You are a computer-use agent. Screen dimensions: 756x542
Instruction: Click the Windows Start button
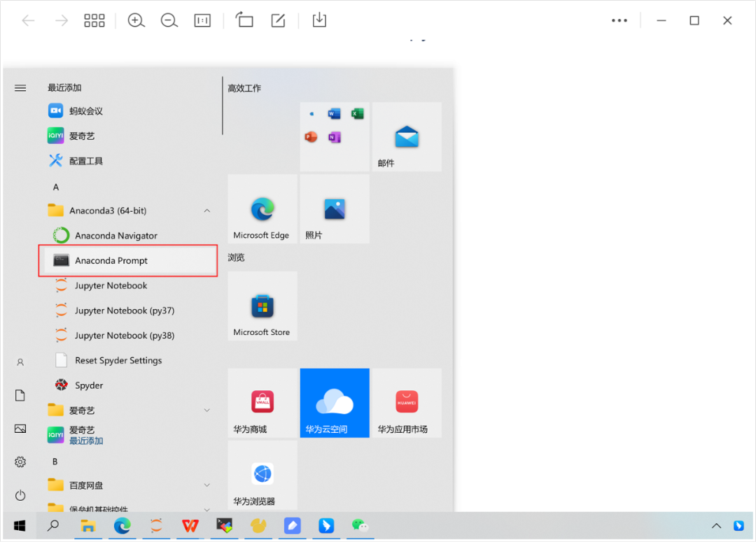(x=20, y=526)
